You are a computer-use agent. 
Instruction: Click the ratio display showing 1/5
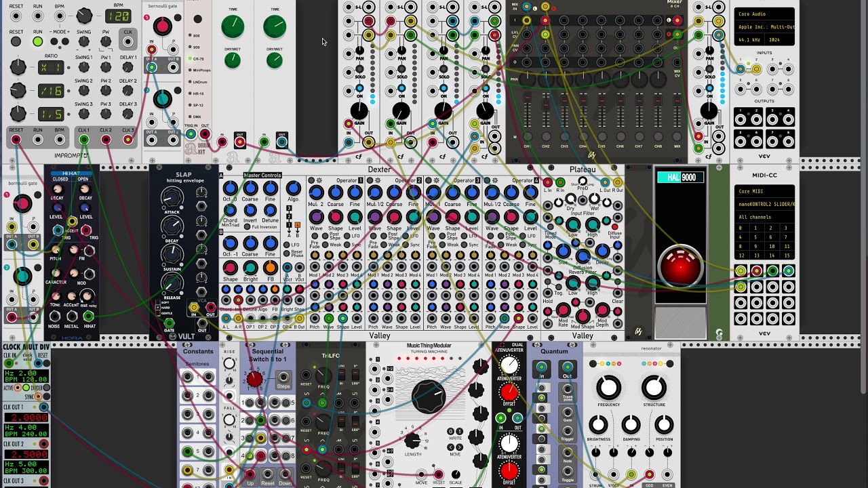click(51, 114)
